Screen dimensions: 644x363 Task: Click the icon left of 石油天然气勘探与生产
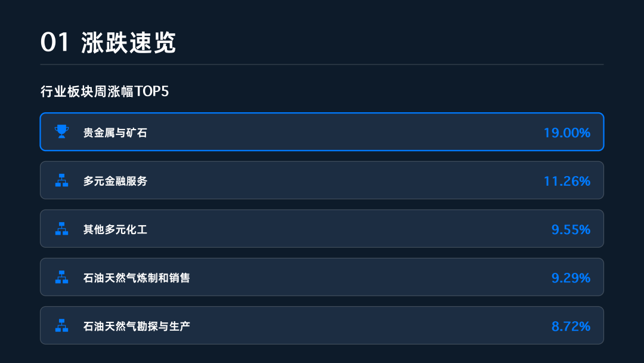[x=62, y=325]
